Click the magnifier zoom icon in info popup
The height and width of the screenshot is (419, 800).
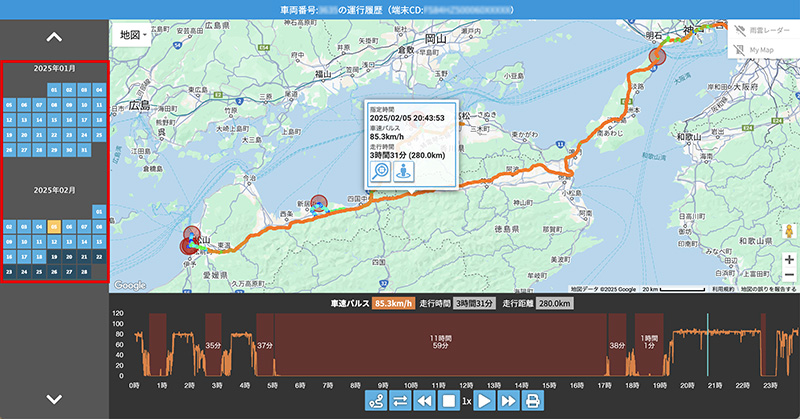[x=382, y=172]
